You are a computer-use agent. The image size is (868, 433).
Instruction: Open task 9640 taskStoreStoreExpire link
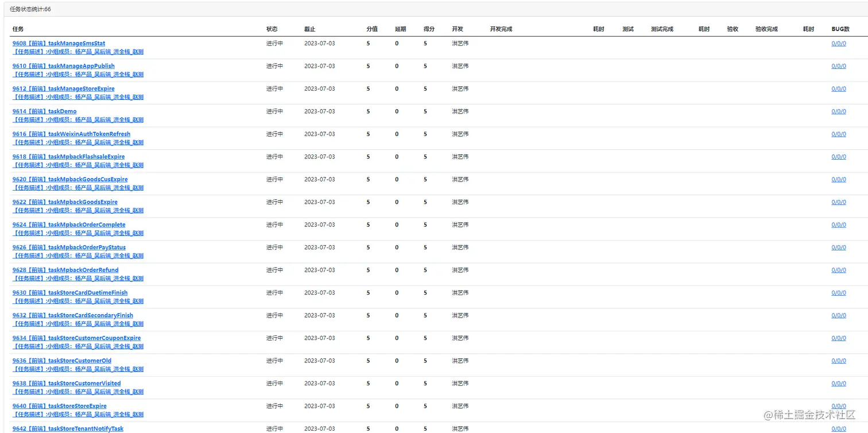[x=60, y=407]
